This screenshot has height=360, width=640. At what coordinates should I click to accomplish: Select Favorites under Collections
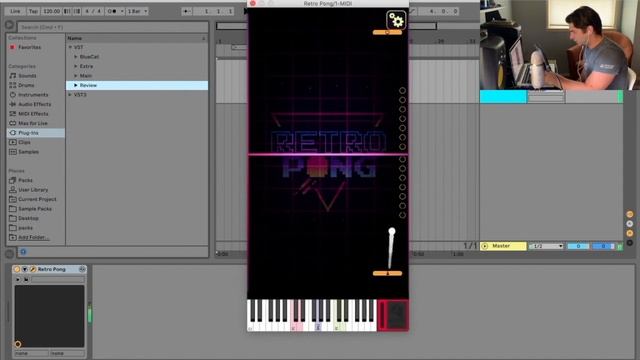point(30,47)
